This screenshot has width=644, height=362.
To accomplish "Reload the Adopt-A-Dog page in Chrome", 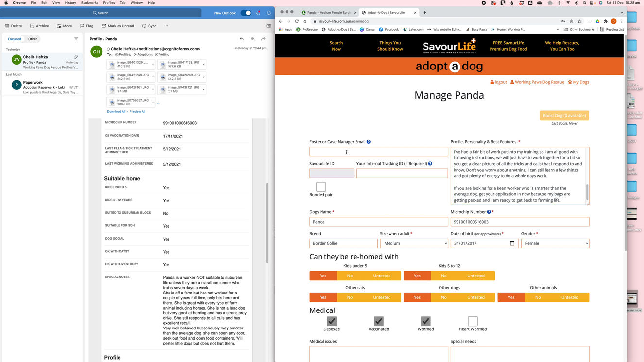I will coord(297,21).
